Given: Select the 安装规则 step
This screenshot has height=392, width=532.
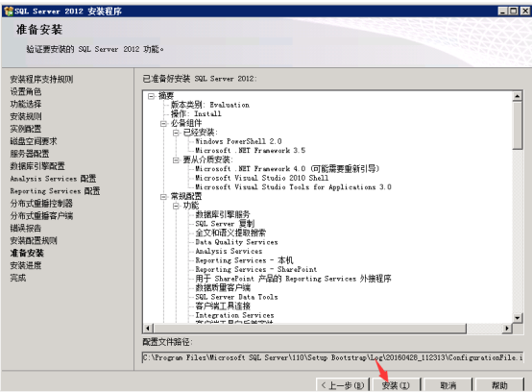Looking at the screenshot, I should [26, 116].
